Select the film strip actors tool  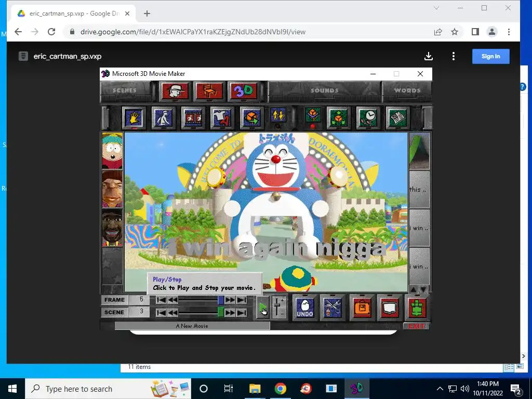(x=193, y=118)
